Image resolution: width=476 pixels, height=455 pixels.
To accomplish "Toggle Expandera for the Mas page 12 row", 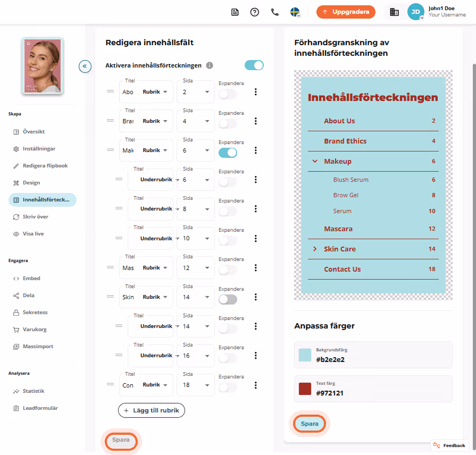I will point(228,270).
